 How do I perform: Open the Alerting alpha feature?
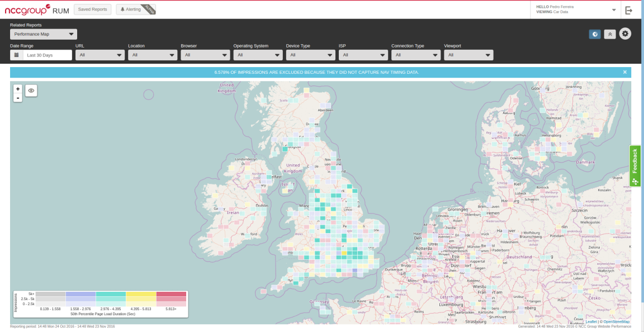(x=136, y=10)
